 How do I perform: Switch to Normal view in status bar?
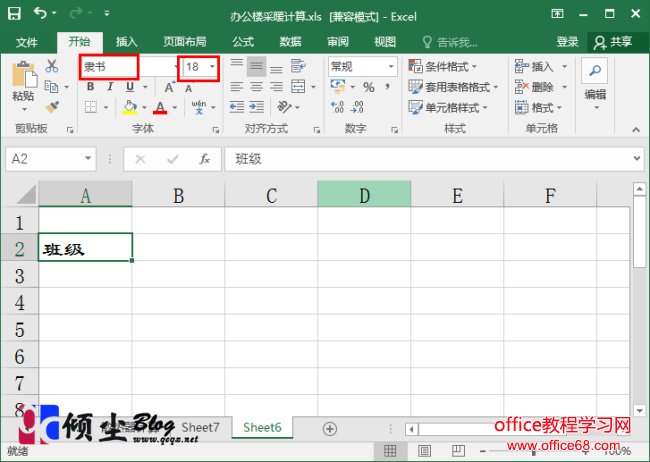pos(390,451)
